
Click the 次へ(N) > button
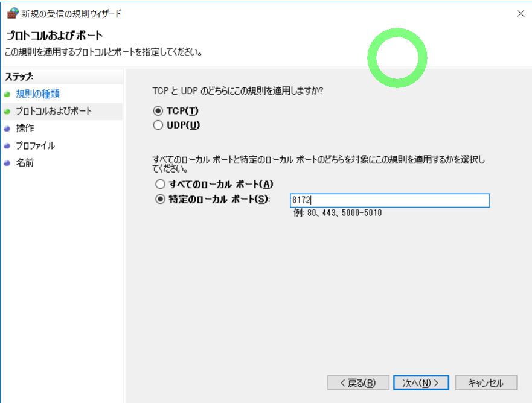tap(421, 382)
